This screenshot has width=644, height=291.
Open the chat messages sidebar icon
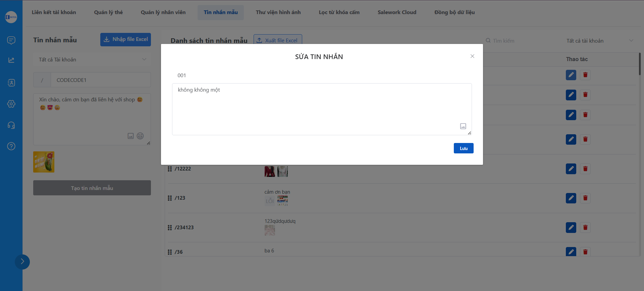(x=11, y=40)
